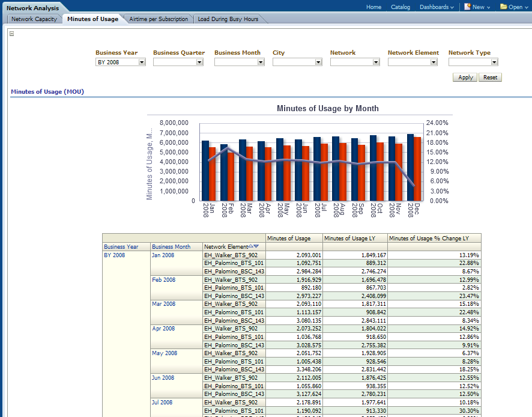This screenshot has width=532, height=417.
Task: Expand the Business Year dropdown
Action: pos(142,62)
